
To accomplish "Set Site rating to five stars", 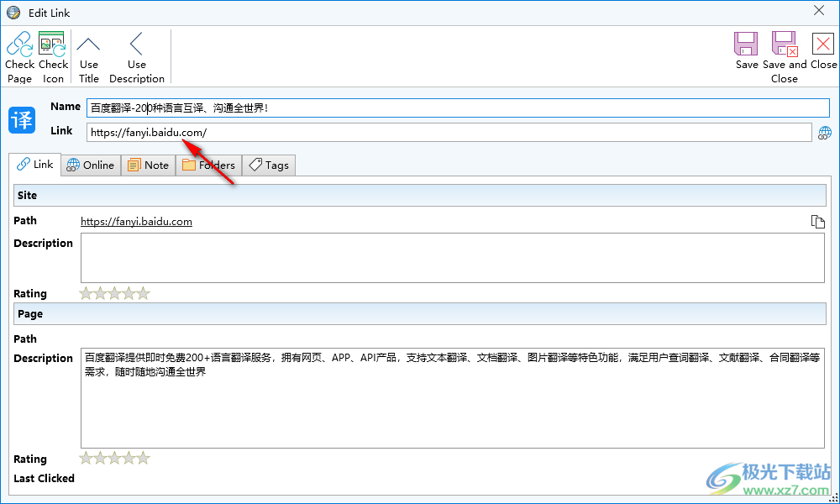I will (x=143, y=293).
